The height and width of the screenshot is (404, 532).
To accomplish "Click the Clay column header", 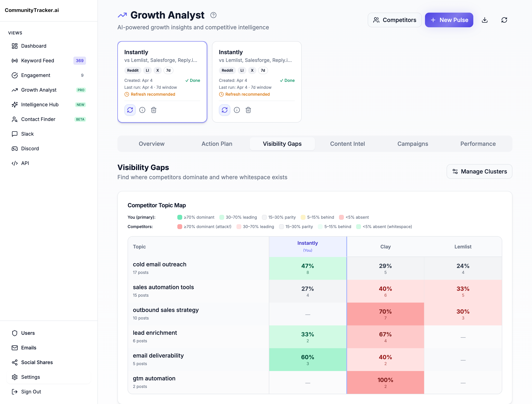I will click(385, 247).
